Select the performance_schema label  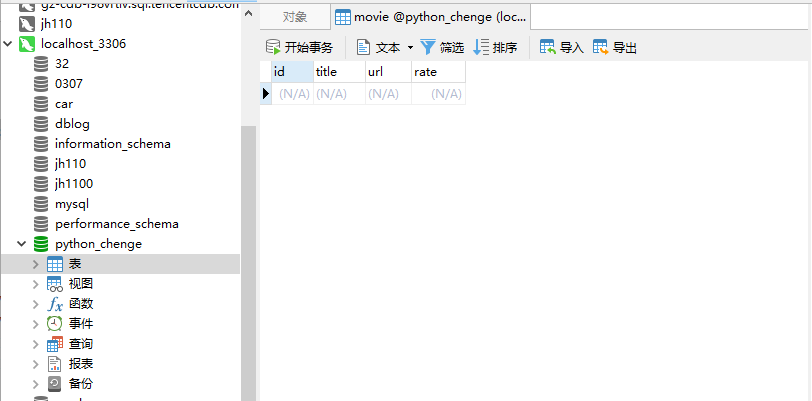click(x=117, y=224)
